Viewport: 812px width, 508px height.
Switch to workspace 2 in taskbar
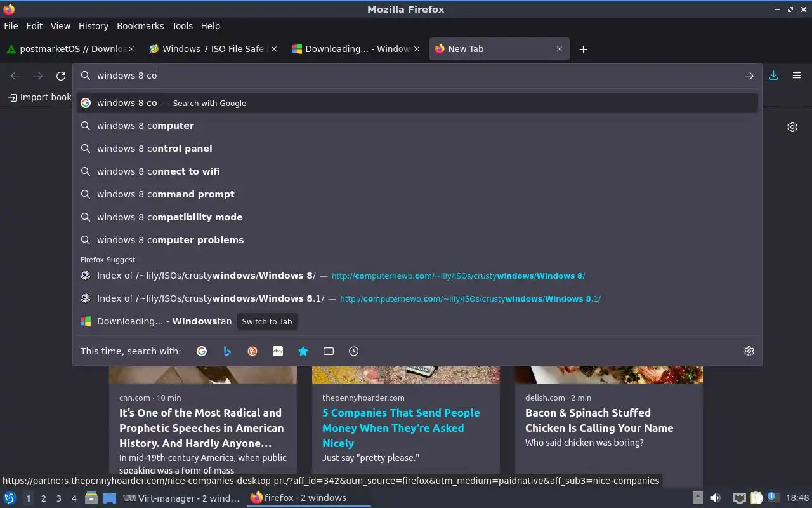coord(43,498)
